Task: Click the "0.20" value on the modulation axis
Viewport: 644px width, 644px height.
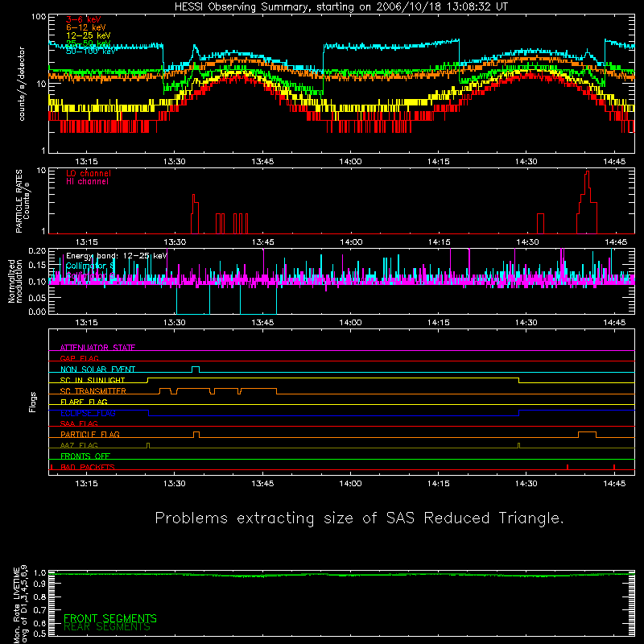Action: tap(37, 250)
